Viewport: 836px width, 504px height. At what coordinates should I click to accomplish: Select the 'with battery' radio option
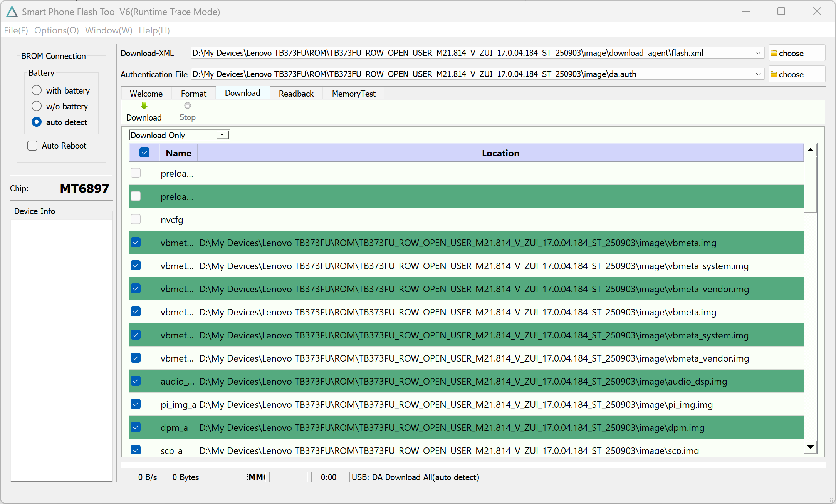[x=37, y=90]
